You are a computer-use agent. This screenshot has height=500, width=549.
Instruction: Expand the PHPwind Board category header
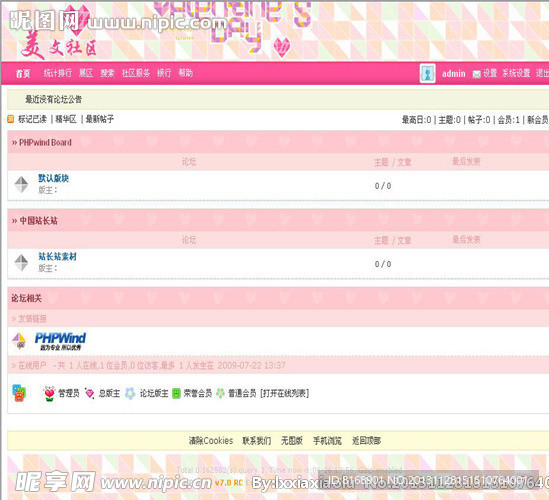click(42, 143)
